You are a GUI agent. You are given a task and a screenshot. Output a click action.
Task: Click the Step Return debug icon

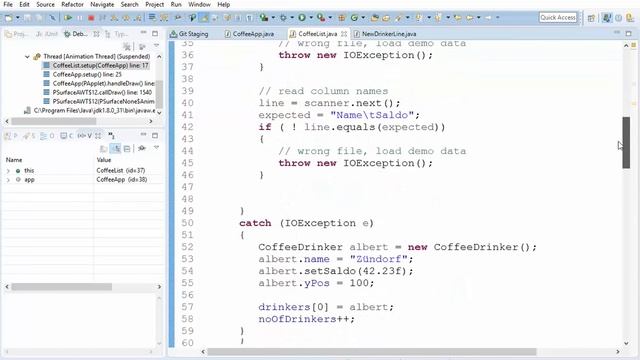(138, 18)
